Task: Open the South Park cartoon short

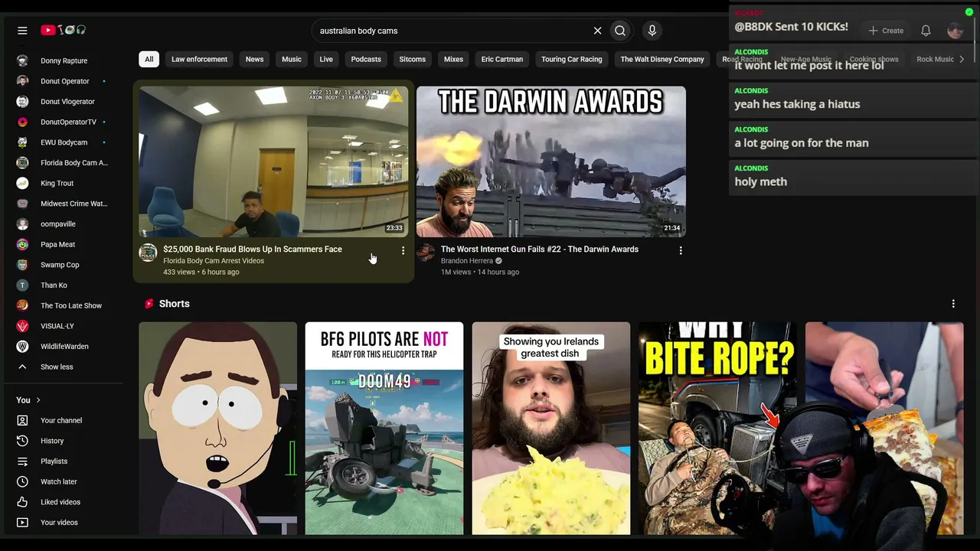Action: 217,428
